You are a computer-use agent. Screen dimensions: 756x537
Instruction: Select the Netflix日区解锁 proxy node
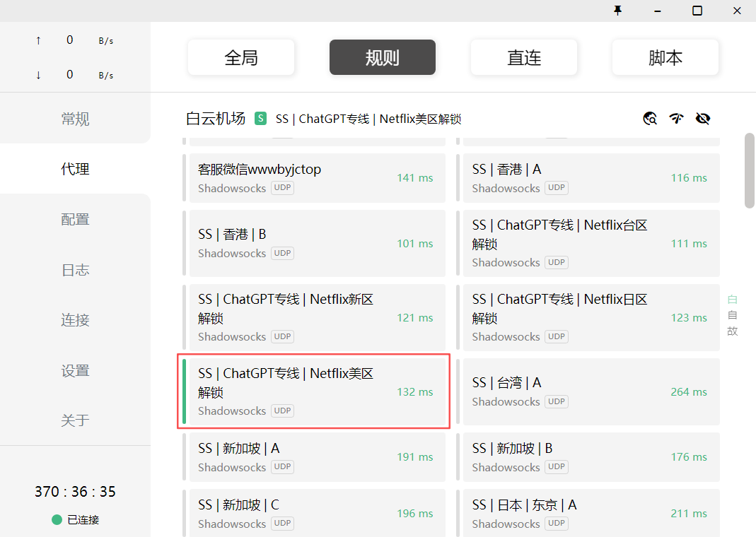591,317
